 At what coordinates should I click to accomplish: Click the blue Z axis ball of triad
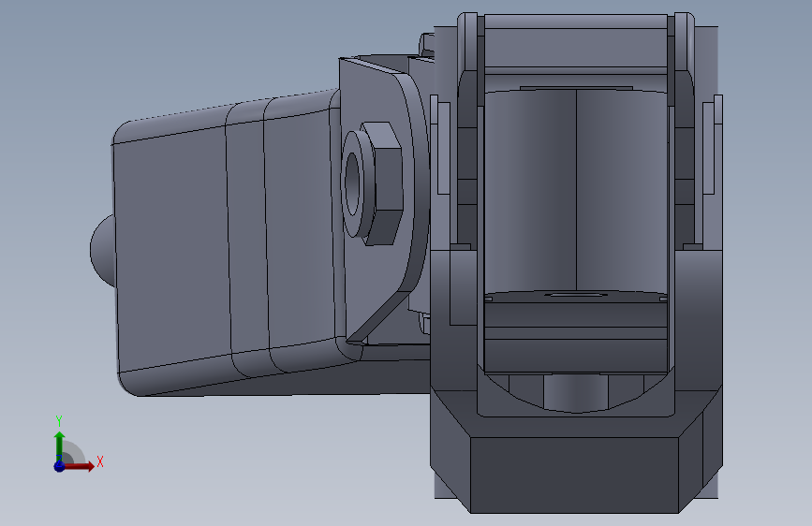[x=59, y=466]
